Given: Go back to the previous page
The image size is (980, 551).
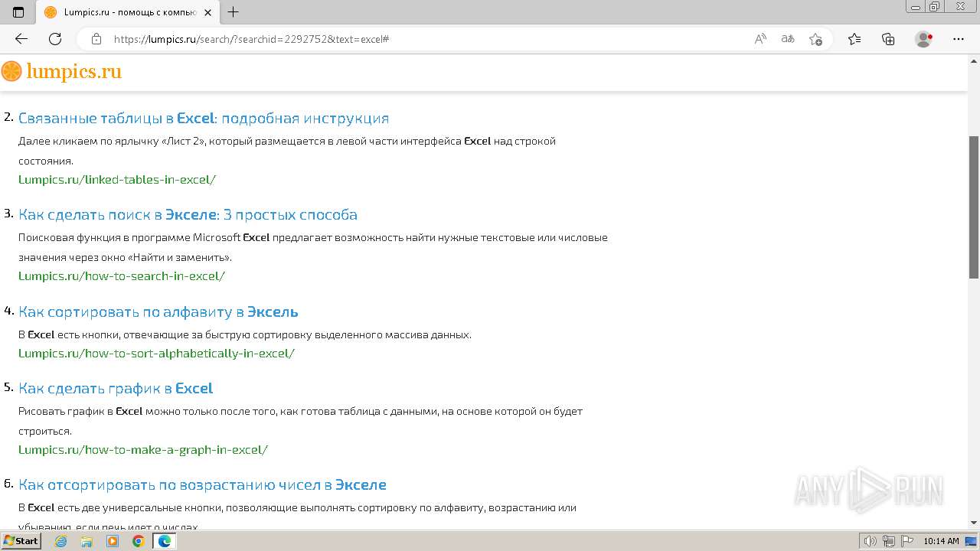Looking at the screenshot, I should pyautogui.click(x=21, y=39).
